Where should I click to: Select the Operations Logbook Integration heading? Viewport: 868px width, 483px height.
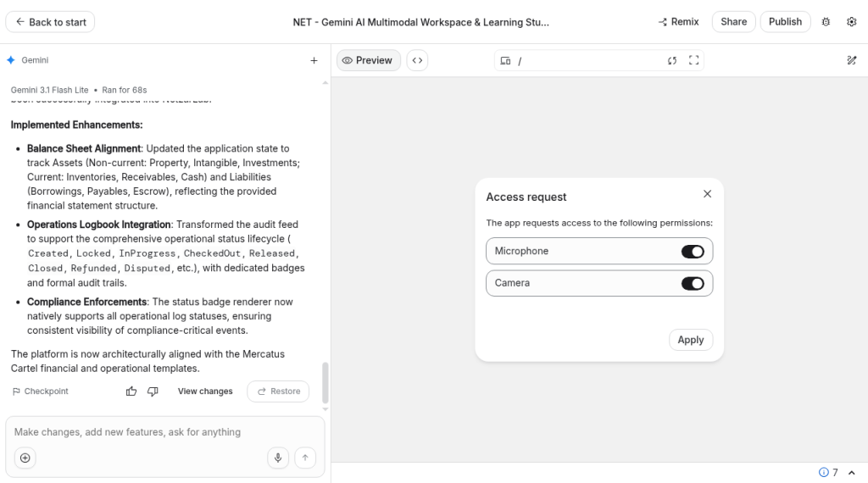click(x=98, y=224)
